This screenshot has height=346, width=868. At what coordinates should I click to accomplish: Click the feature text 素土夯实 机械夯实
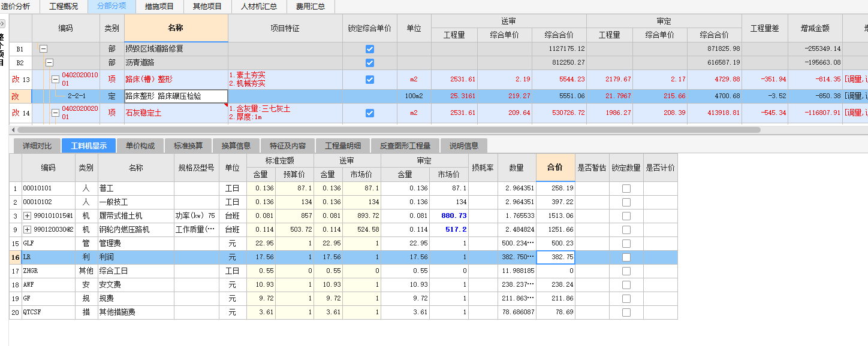[285, 79]
